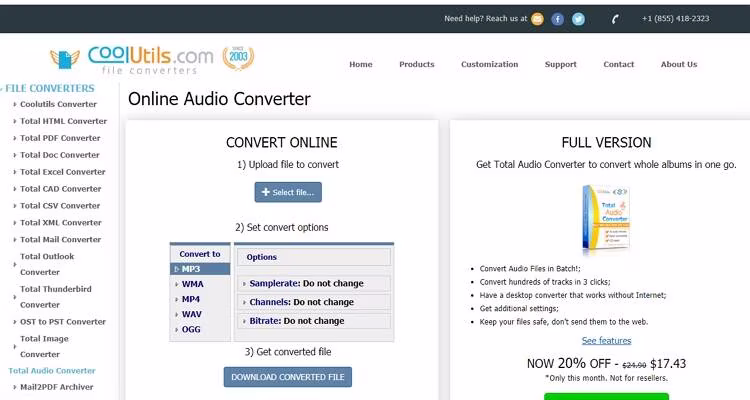
Task: Open the About Us page
Action: click(x=679, y=64)
